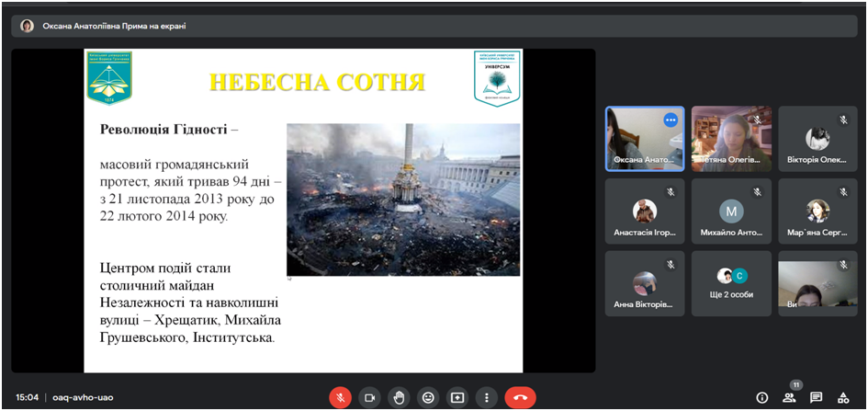Click the Університет college logo on slide

(x=497, y=78)
